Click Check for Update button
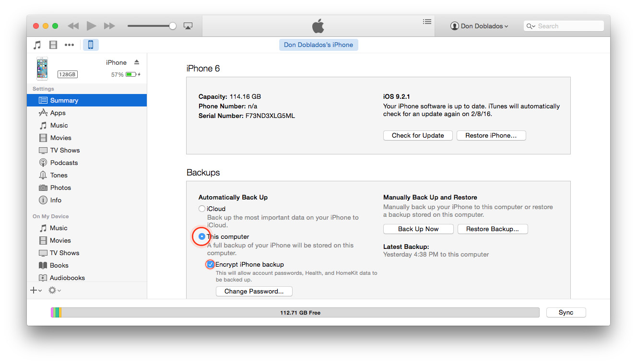 click(x=418, y=135)
